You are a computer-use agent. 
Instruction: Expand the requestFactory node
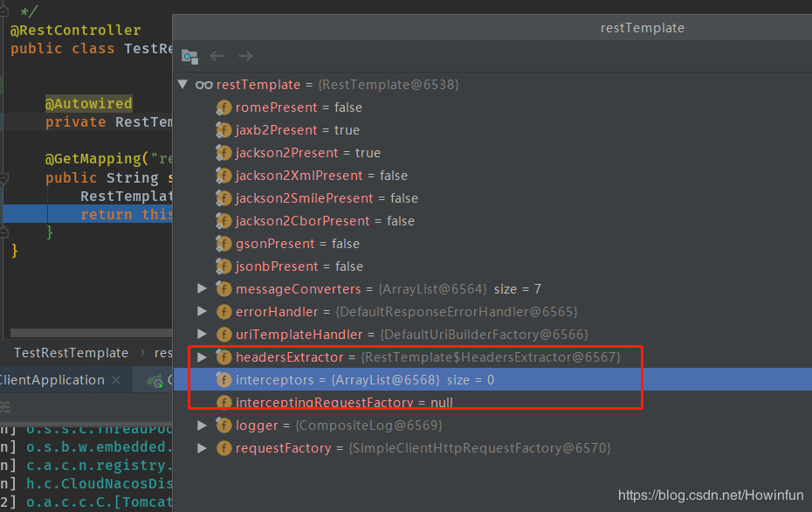pos(202,448)
